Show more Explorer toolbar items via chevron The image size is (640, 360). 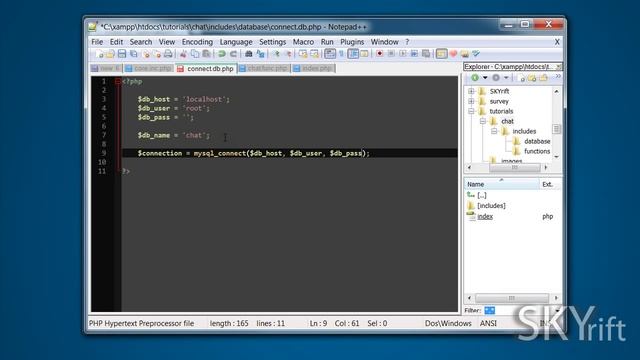click(x=558, y=77)
